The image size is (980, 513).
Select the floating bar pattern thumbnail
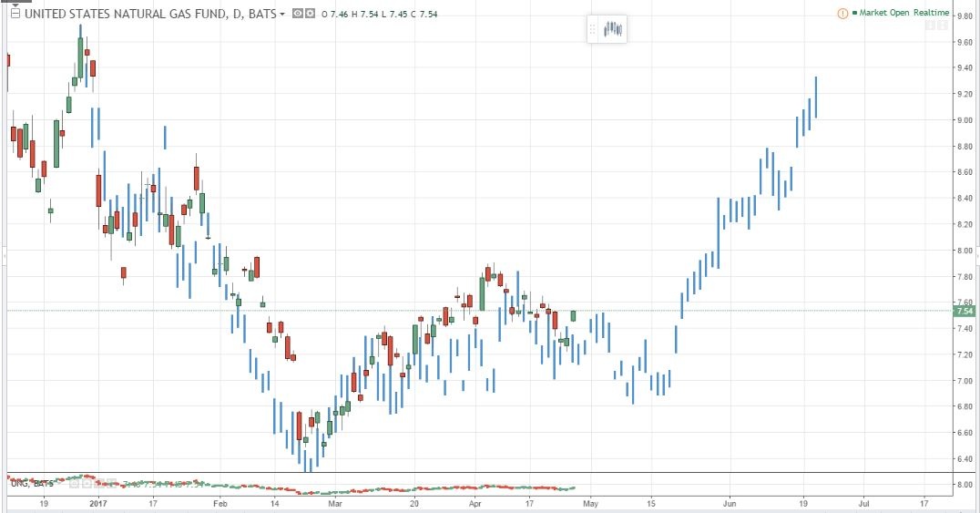pos(613,29)
